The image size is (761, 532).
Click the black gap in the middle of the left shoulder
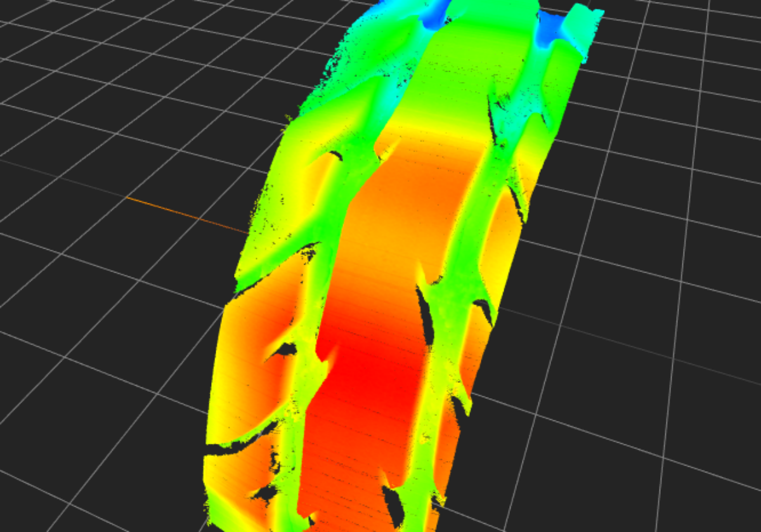click(x=285, y=349)
